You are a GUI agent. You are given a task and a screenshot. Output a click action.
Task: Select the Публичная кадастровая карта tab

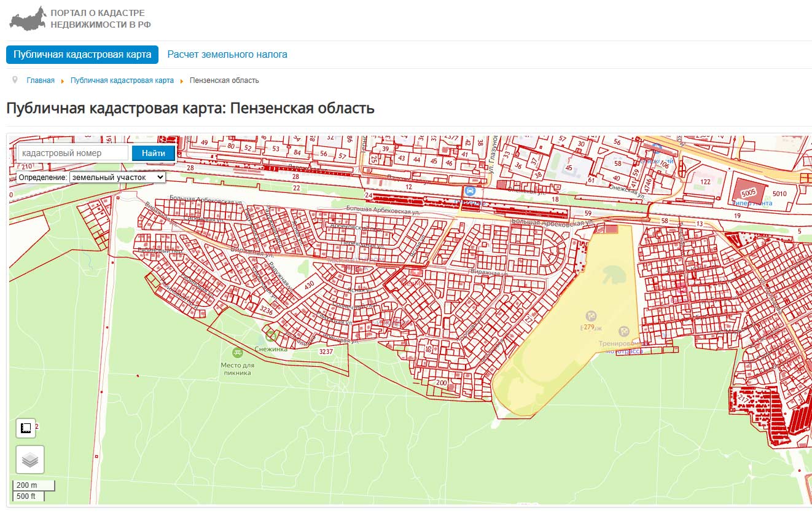82,54
